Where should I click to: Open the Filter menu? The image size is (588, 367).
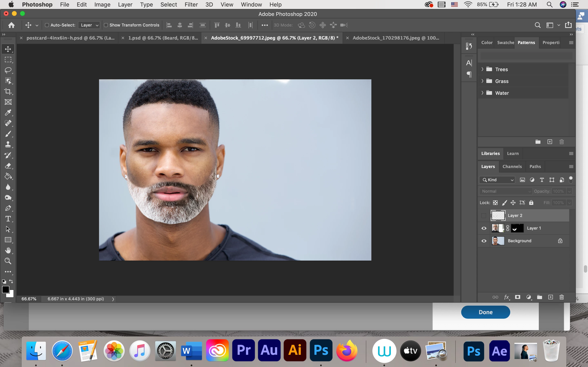click(x=191, y=5)
